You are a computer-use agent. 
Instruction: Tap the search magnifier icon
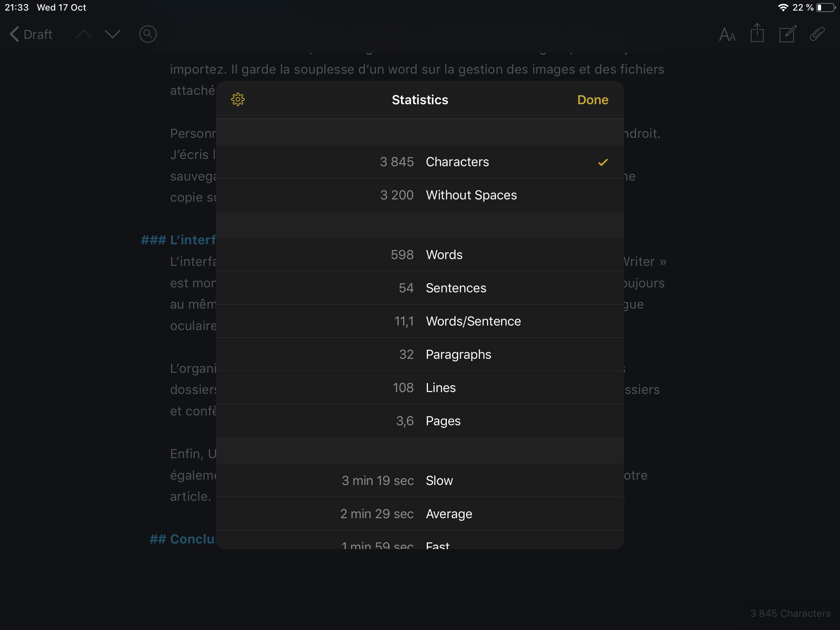click(148, 34)
